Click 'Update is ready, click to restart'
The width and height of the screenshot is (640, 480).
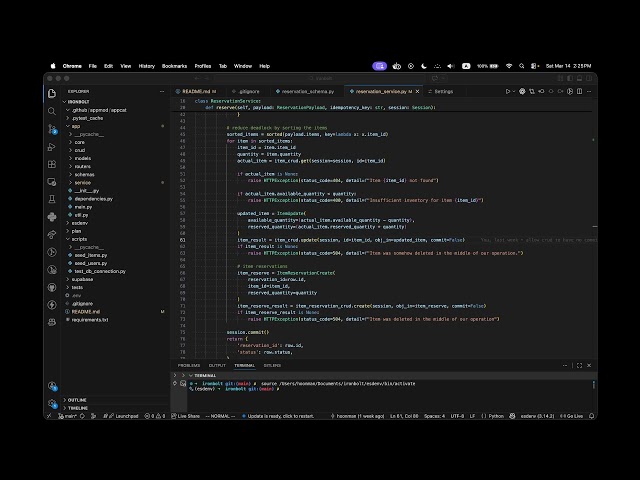(x=278, y=416)
